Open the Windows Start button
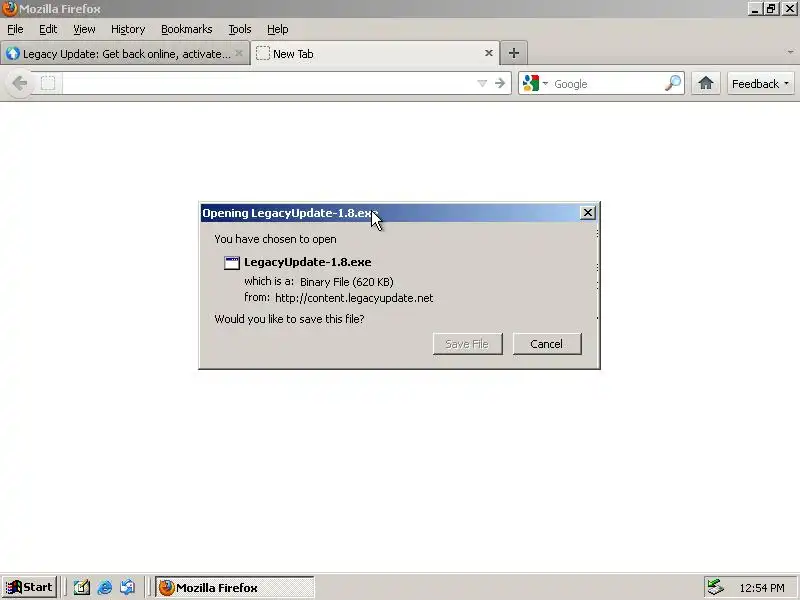Image resolution: width=800 pixels, height=600 pixels. 30,587
